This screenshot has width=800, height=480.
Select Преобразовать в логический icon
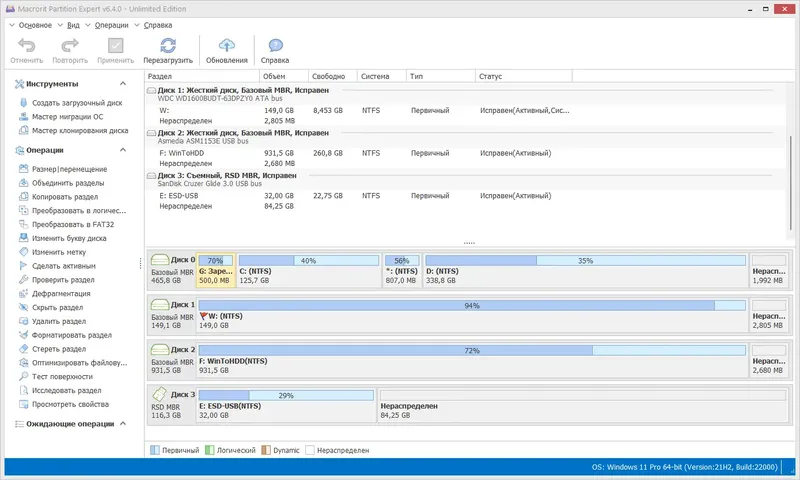(x=23, y=210)
